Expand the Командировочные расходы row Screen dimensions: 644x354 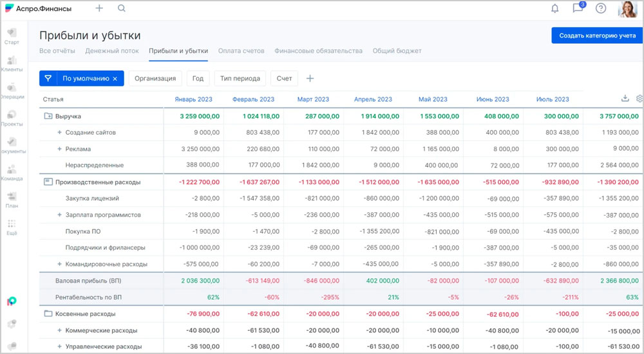[x=59, y=264]
